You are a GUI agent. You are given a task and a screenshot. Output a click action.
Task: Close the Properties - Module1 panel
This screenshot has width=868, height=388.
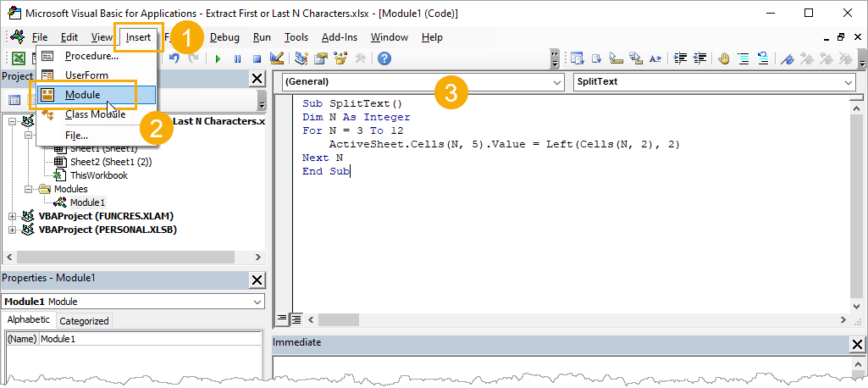click(257, 280)
